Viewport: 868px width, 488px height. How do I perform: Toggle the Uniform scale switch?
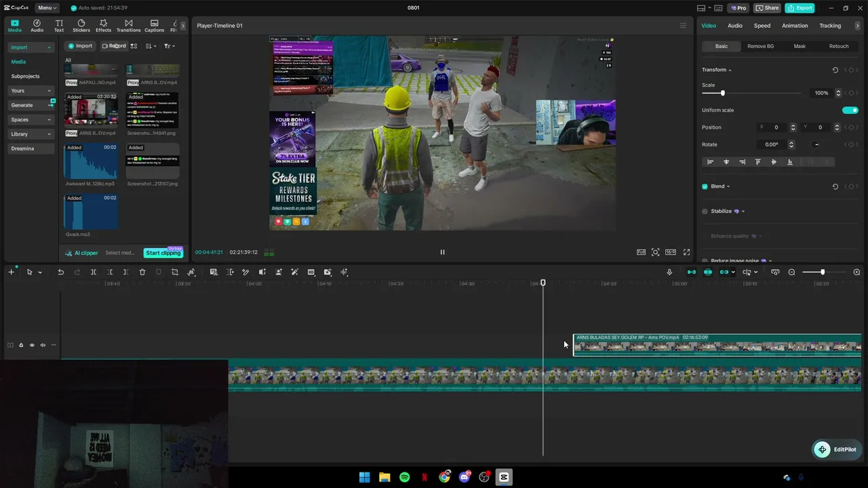[x=850, y=110]
